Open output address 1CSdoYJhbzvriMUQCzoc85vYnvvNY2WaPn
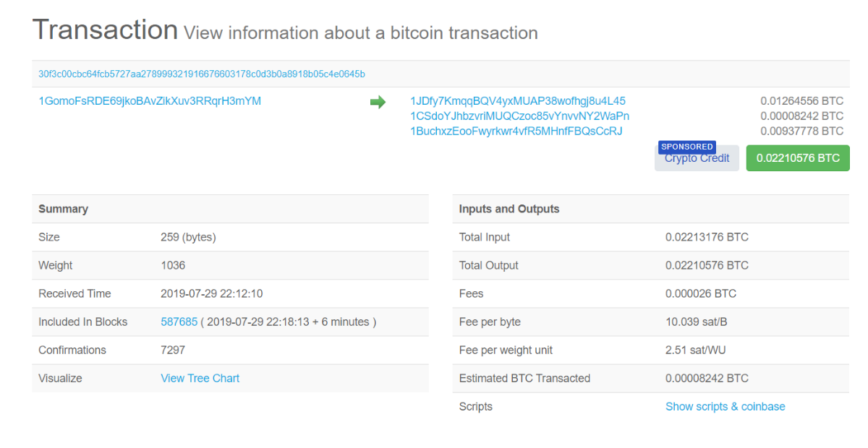Viewport: 868px width, 448px height. (x=519, y=116)
